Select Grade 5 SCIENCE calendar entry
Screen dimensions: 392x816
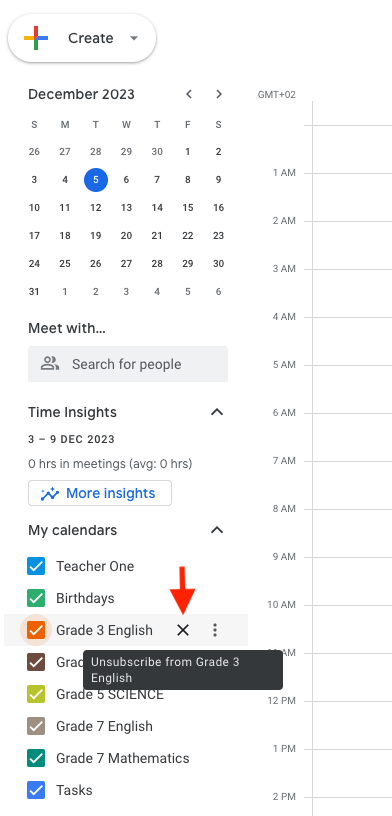(x=110, y=695)
